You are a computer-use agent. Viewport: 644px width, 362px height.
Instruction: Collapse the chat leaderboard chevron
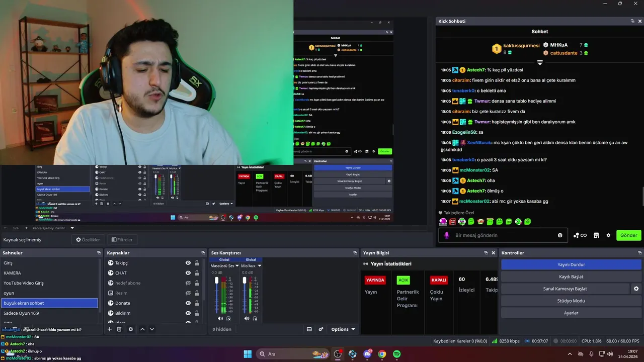[540, 63]
